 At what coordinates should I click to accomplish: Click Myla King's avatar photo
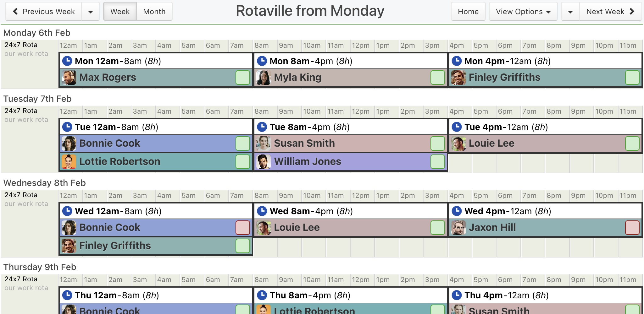tap(264, 78)
